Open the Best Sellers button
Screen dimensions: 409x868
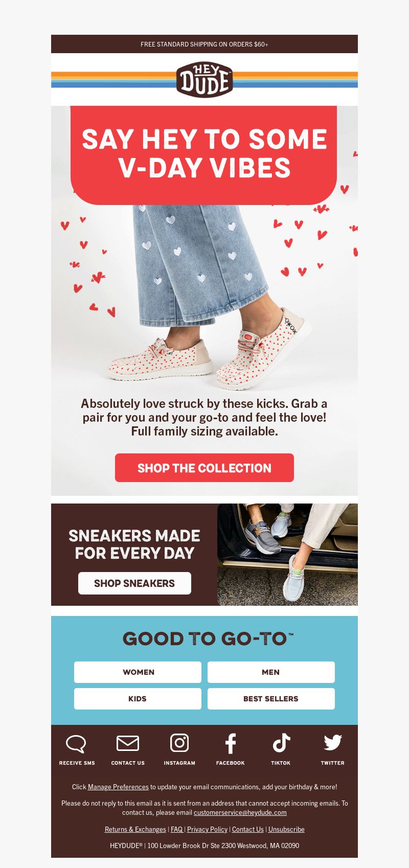coord(271,699)
